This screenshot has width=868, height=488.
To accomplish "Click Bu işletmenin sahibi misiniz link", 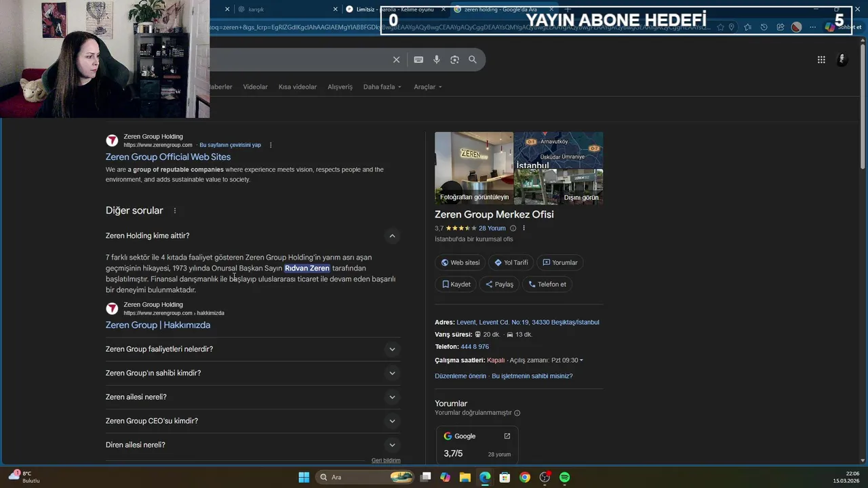I will tap(532, 376).
